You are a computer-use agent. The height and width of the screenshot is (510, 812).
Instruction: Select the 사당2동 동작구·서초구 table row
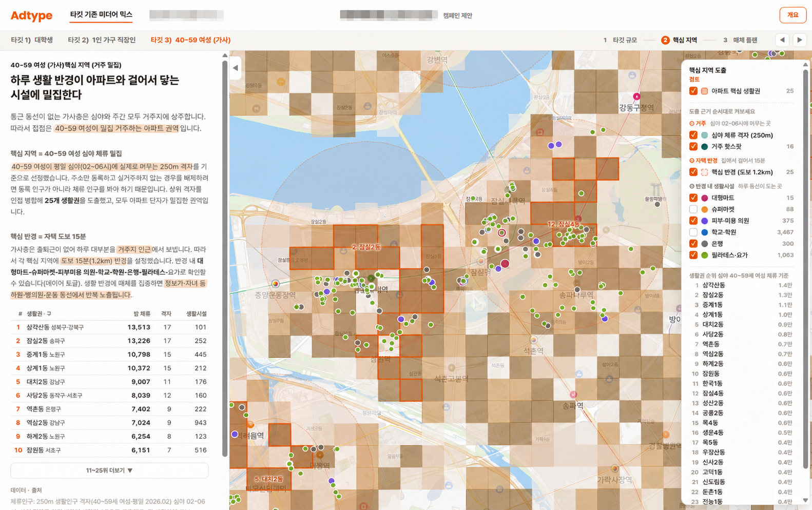coord(109,396)
